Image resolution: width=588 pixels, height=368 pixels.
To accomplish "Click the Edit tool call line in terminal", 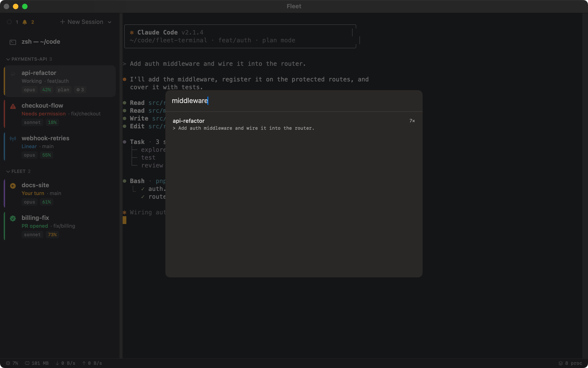I will coord(144,126).
